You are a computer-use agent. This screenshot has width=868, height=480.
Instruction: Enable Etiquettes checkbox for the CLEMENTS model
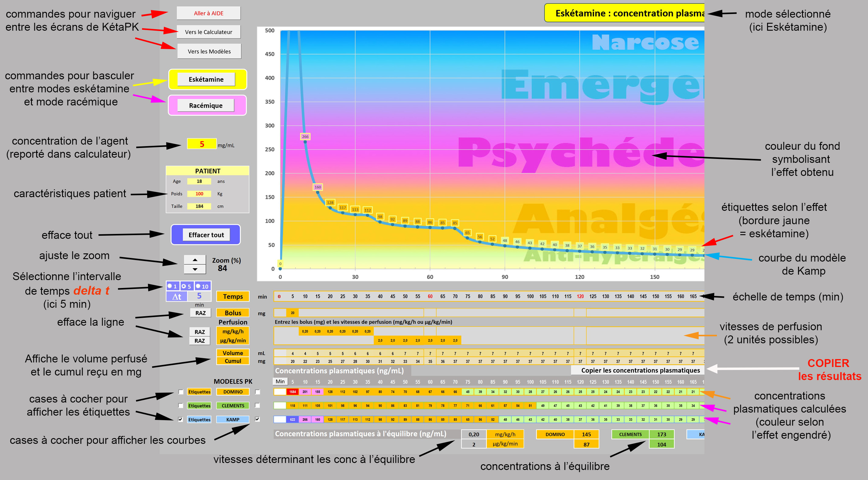click(181, 406)
